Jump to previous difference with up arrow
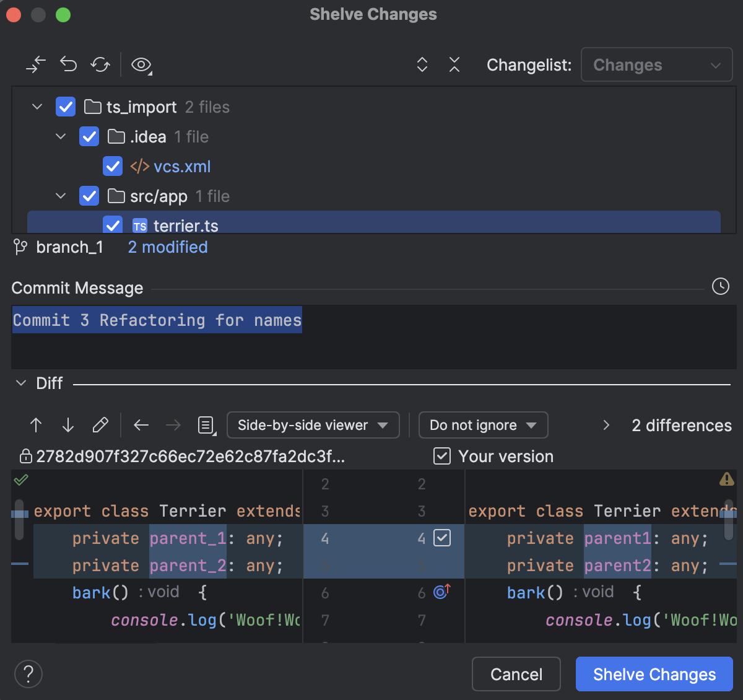The height and width of the screenshot is (700, 743). (36, 426)
